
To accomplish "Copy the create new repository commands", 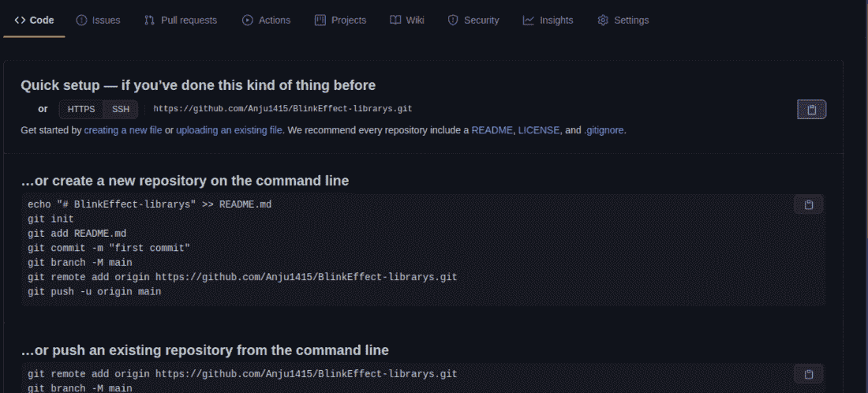I will click(x=808, y=205).
